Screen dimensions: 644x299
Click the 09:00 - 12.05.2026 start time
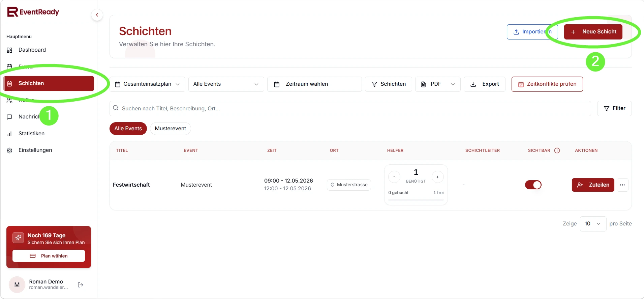[288, 181]
